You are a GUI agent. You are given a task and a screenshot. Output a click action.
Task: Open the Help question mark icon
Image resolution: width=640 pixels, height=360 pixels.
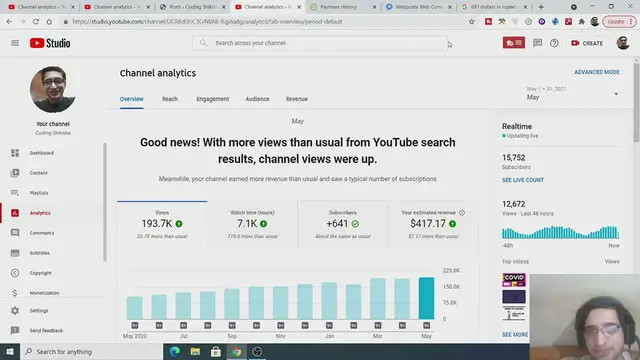tap(554, 43)
